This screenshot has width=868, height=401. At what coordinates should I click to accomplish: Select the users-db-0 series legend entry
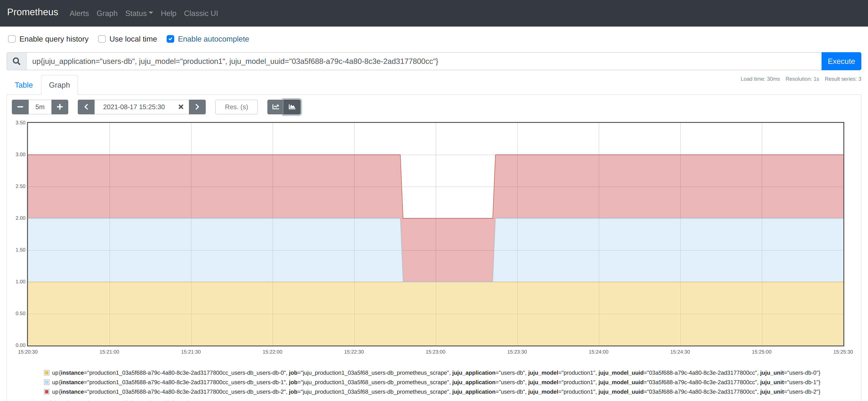(x=432, y=373)
